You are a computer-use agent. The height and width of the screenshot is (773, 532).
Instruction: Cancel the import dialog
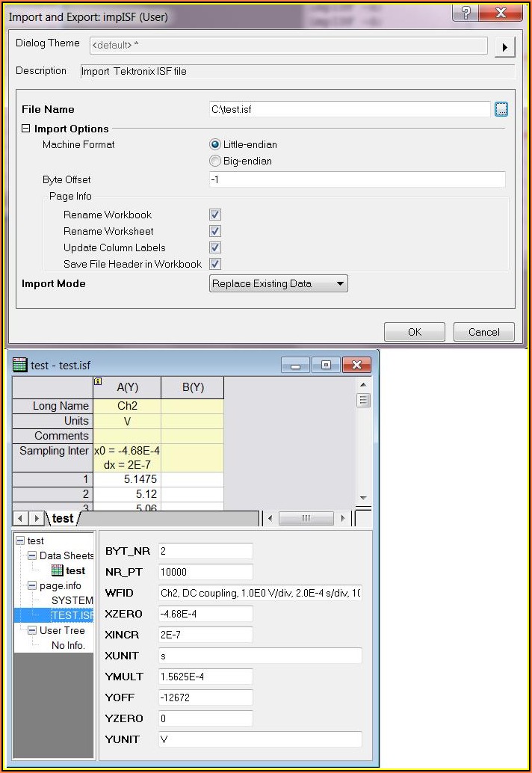(483, 332)
